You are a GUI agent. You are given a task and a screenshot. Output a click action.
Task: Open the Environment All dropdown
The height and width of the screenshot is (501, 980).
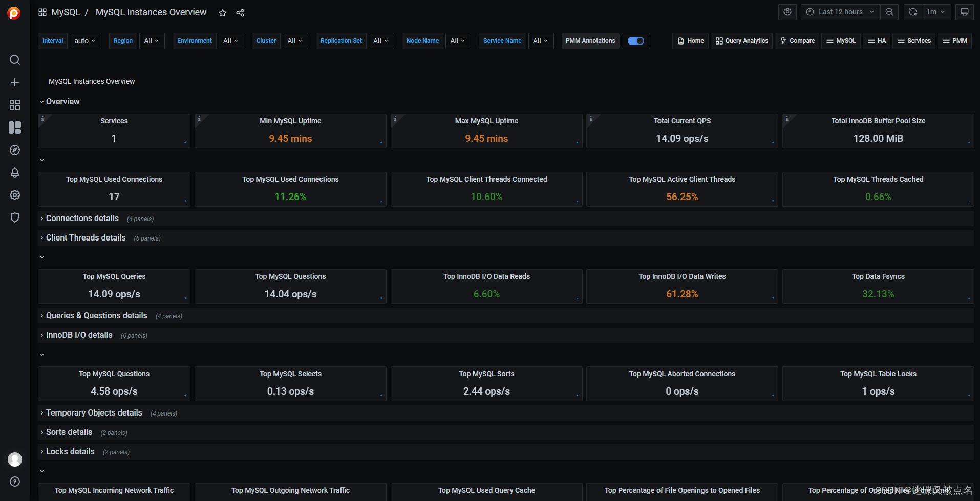231,41
